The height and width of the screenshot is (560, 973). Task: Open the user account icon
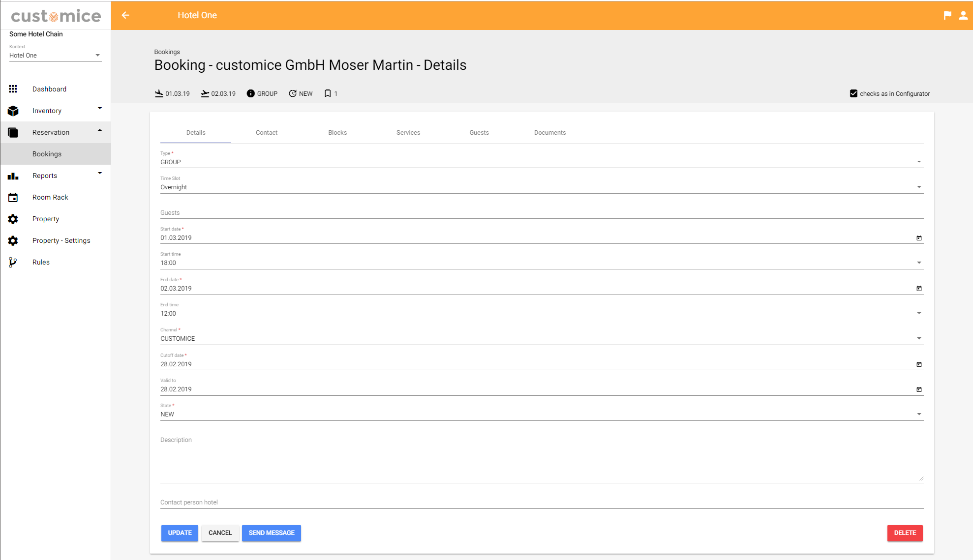pyautogui.click(x=963, y=15)
